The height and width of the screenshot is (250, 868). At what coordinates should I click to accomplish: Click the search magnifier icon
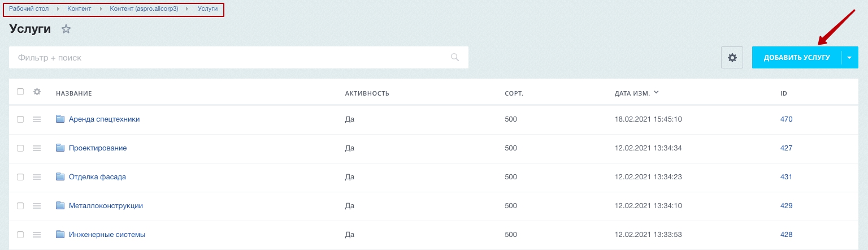coord(455,57)
